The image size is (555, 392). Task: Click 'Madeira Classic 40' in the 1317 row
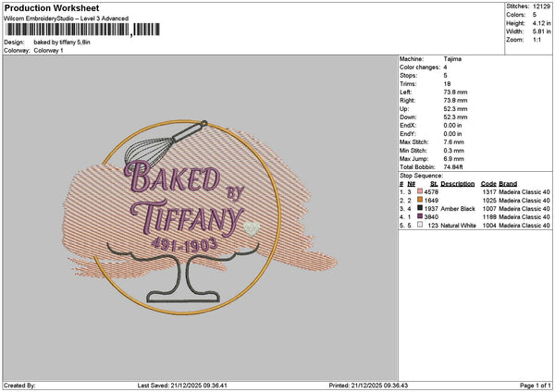[524, 191]
